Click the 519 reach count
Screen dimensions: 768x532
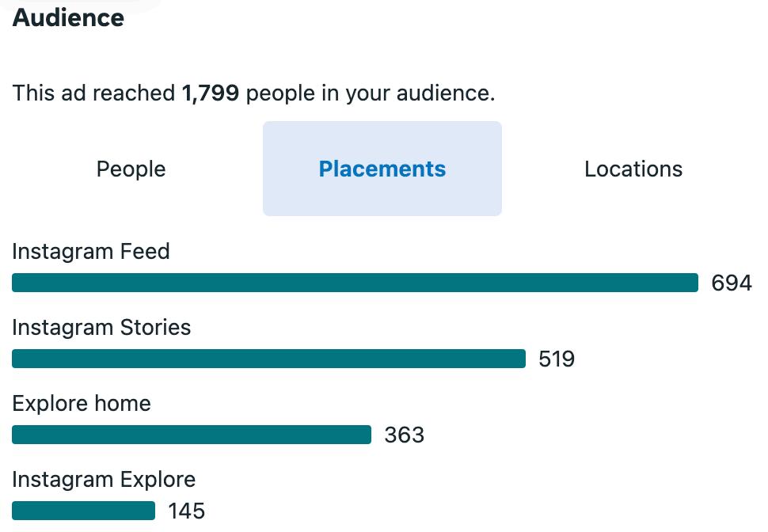(557, 359)
